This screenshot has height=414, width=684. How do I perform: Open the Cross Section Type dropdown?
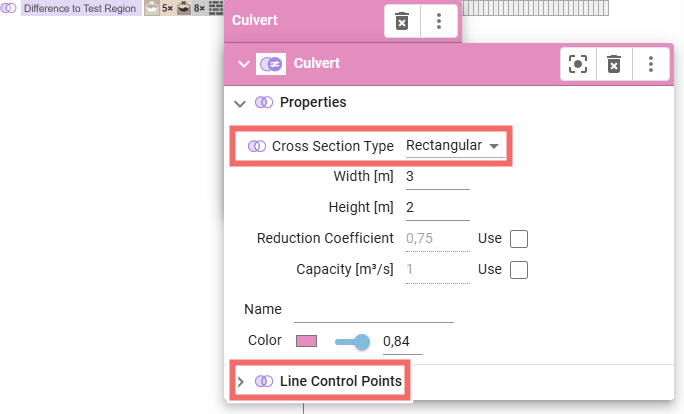(x=453, y=146)
